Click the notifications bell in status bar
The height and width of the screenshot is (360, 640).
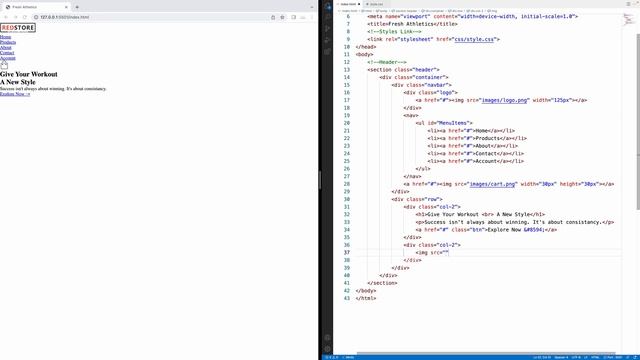click(636, 358)
